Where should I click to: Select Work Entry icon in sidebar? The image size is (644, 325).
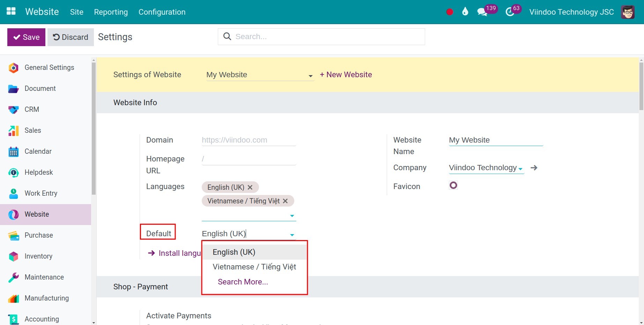click(x=13, y=193)
